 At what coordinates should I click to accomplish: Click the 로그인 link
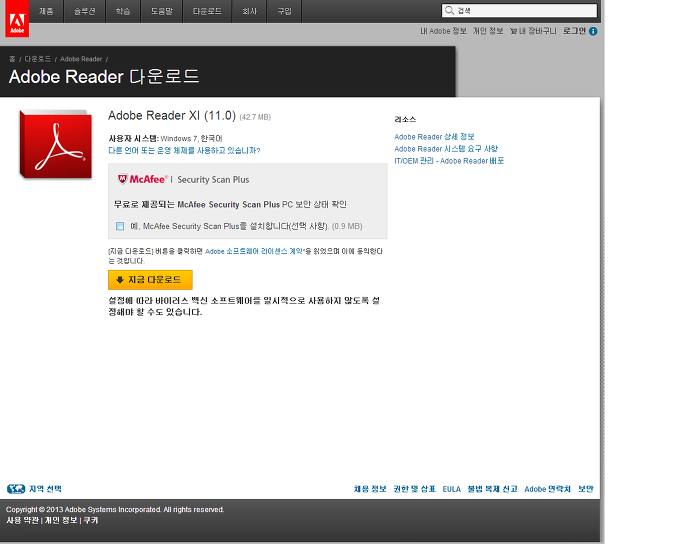point(574,31)
